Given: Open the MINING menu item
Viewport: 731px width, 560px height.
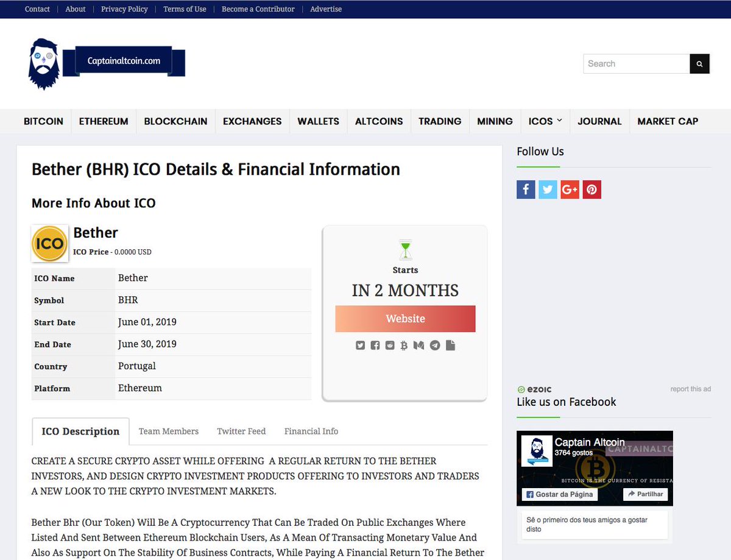Looking at the screenshot, I should (495, 121).
